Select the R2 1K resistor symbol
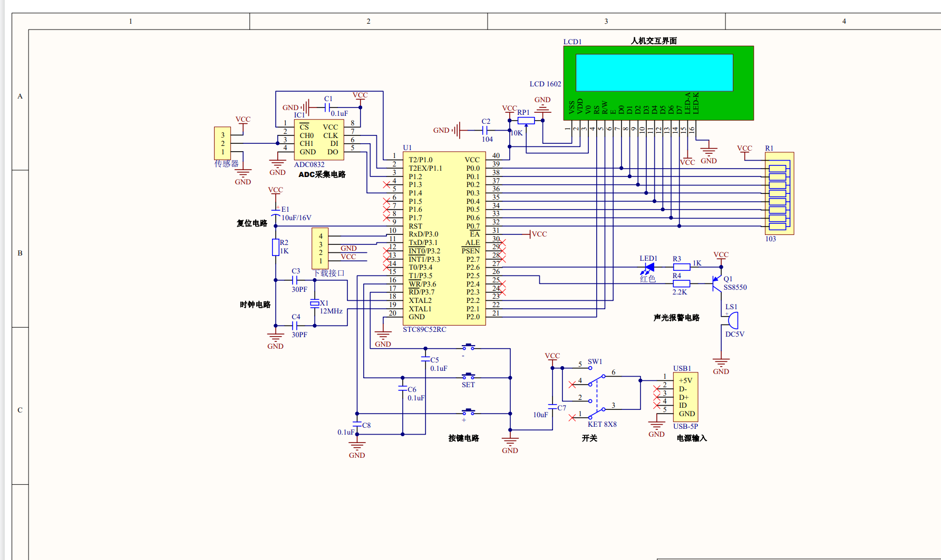The width and height of the screenshot is (941, 560). 275,247
